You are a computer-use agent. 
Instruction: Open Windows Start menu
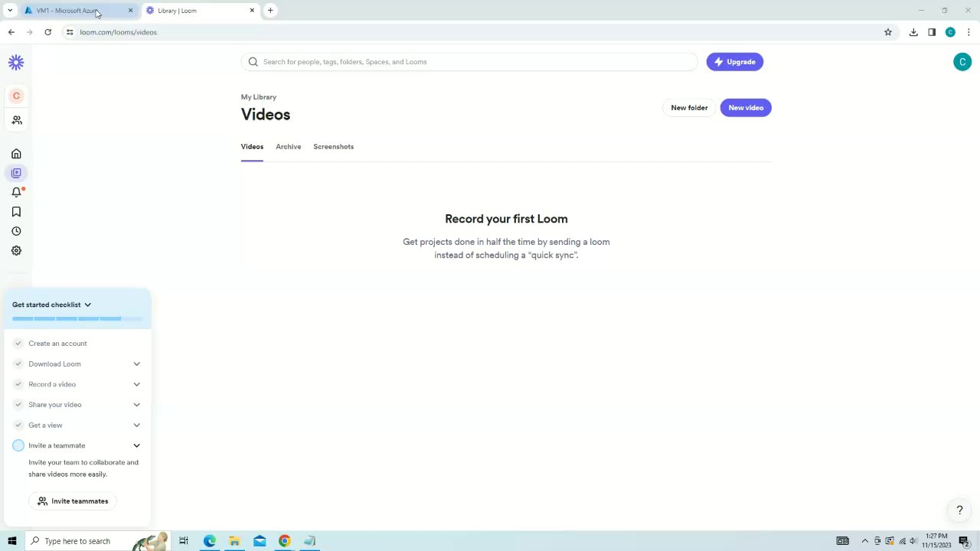(x=11, y=541)
